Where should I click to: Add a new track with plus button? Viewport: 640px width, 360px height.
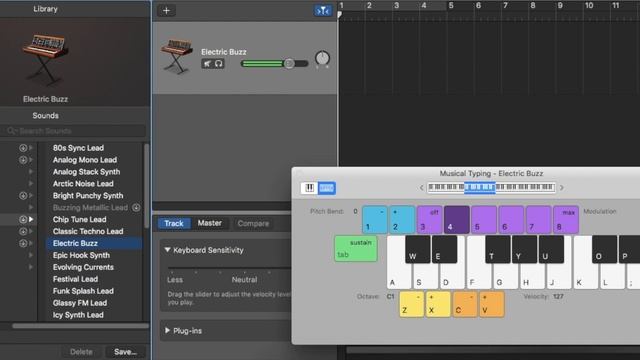pos(166,11)
